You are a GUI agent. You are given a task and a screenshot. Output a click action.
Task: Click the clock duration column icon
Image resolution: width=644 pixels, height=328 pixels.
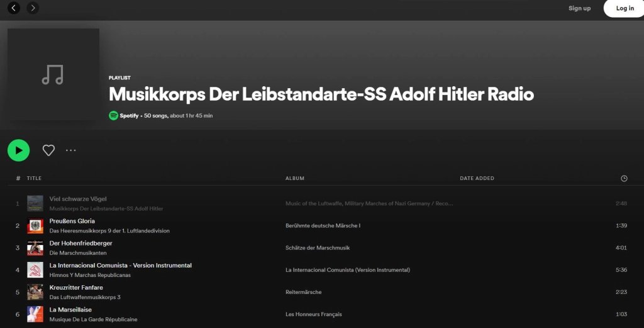click(624, 178)
